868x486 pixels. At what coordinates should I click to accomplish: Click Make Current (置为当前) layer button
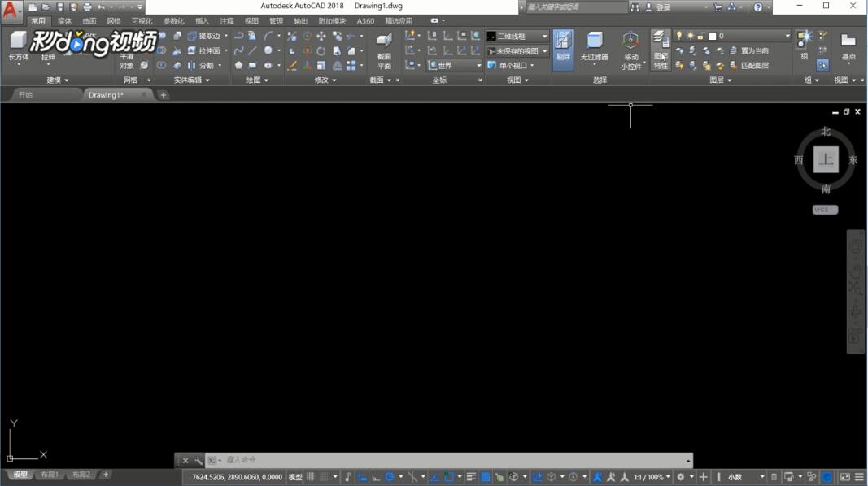(749, 51)
